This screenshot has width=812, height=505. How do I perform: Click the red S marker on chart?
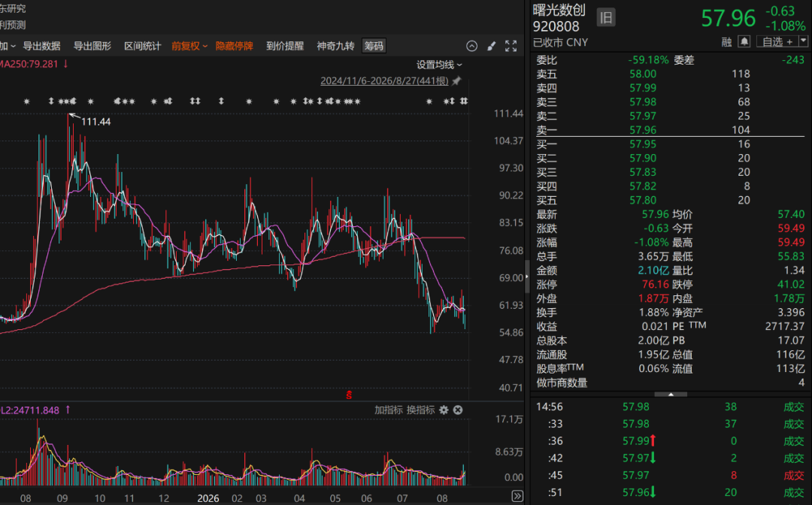pos(349,395)
